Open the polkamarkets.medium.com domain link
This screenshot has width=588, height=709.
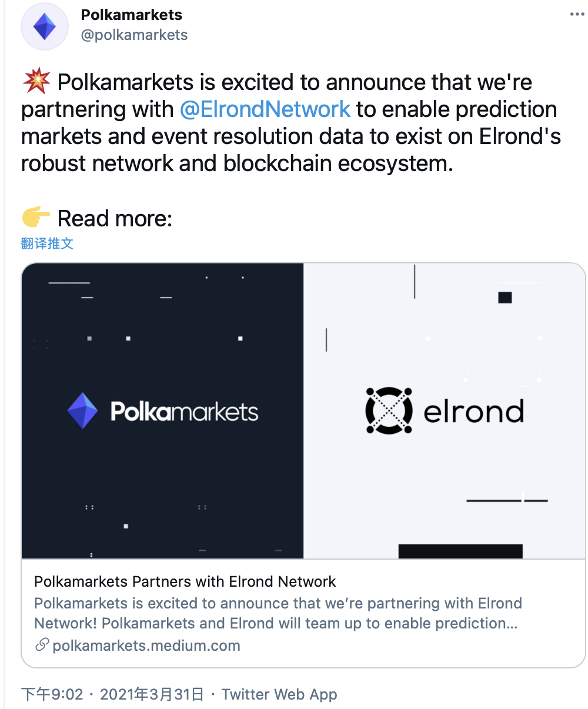coord(146,646)
